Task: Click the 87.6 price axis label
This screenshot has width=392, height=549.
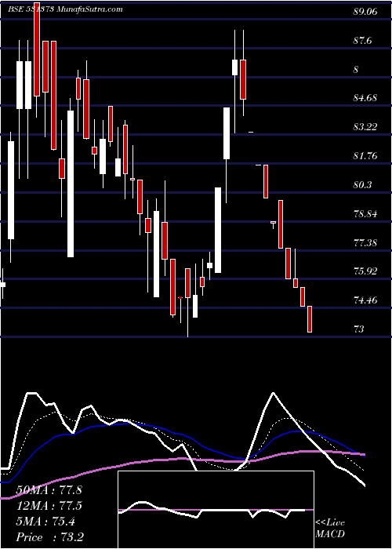Action: point(362,41)
